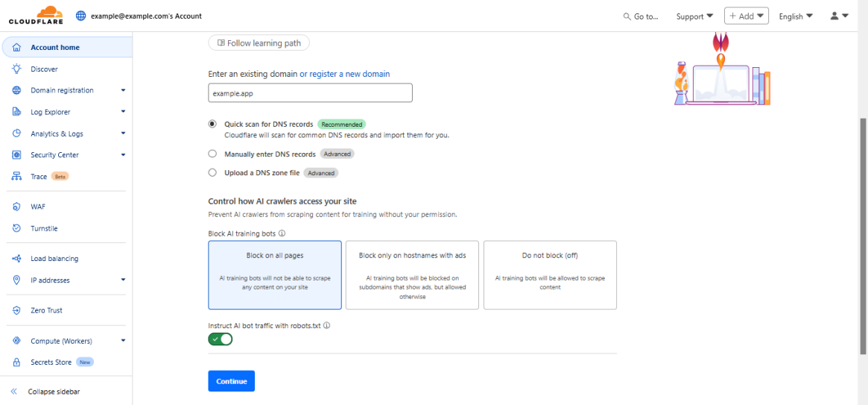
Task: Click the info icon next to Block AI training bots
Action: (x=282, y=233)
